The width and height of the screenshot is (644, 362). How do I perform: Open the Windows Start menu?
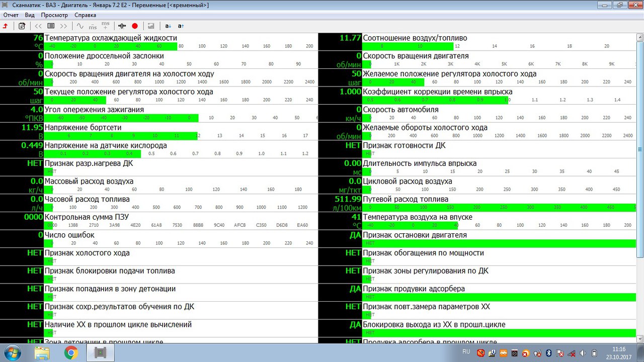point(11,353)
